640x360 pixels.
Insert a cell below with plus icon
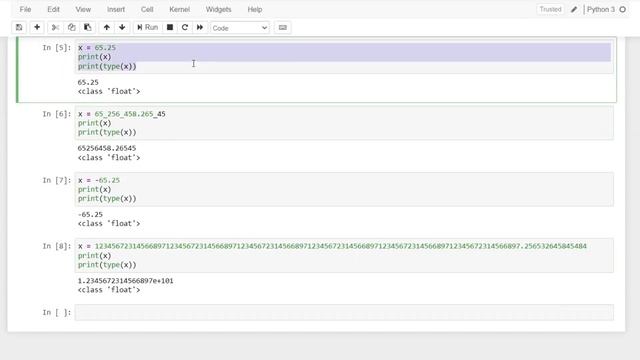pos(37,27)
